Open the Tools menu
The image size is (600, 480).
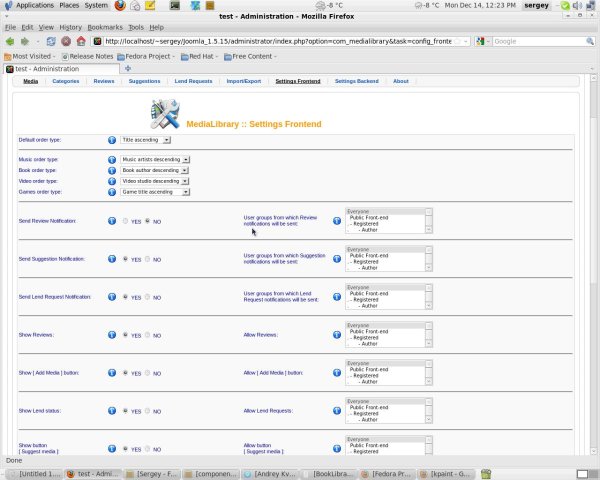[x=136, y=27]
